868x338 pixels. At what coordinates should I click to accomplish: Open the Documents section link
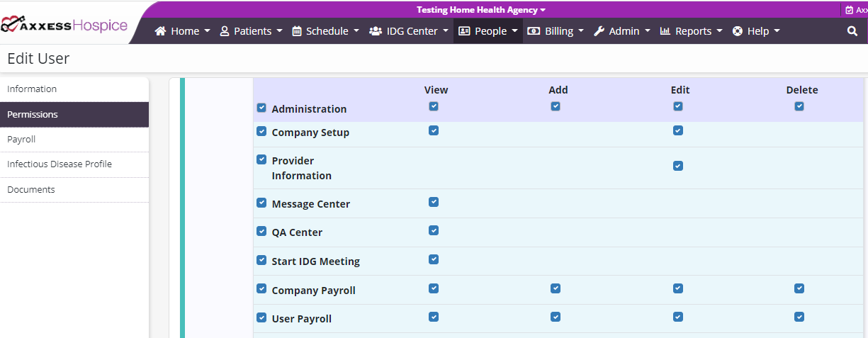pyautogui.click(x=31, y=190)
